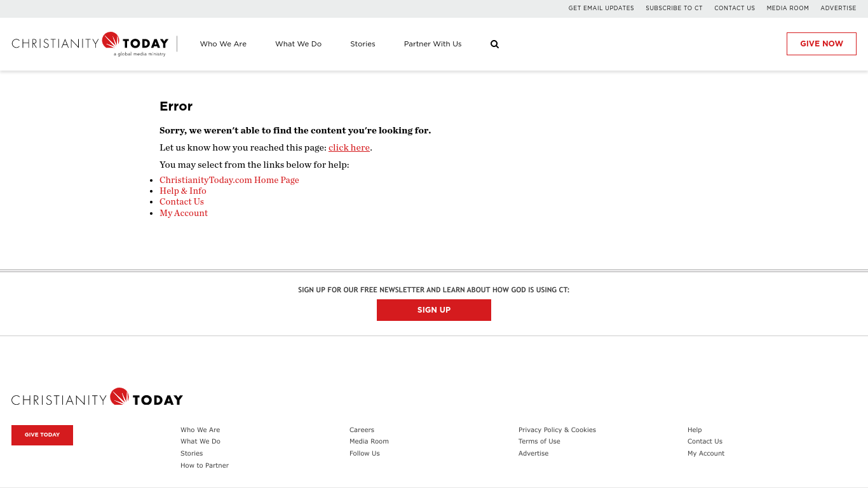The width and height of the screenshot is (868, 488).
Task: Click the magnifying glass search icon
Action: point(494,44)
